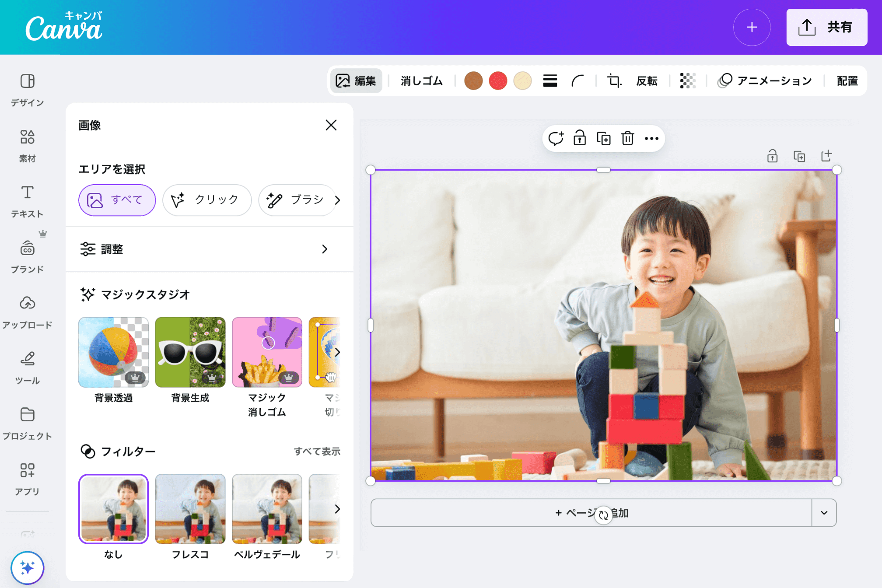Open the アニメーション animation menu

[765, 81]
